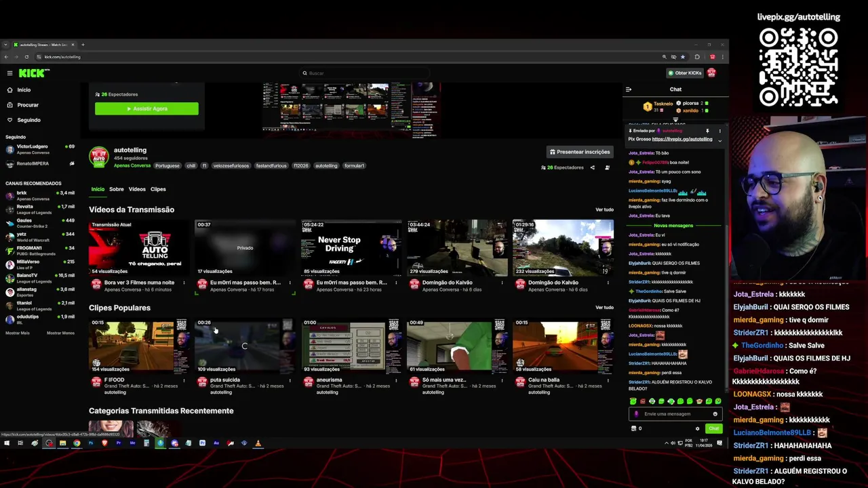Switch to the Clipes tab
The image size is (868, 488).
click(x=158, y=189)
